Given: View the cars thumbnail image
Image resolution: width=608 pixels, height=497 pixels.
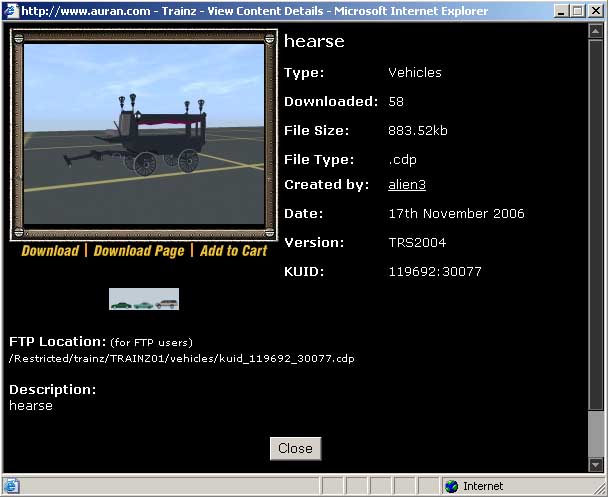Looking at the screenshot, I should (144, 299).
